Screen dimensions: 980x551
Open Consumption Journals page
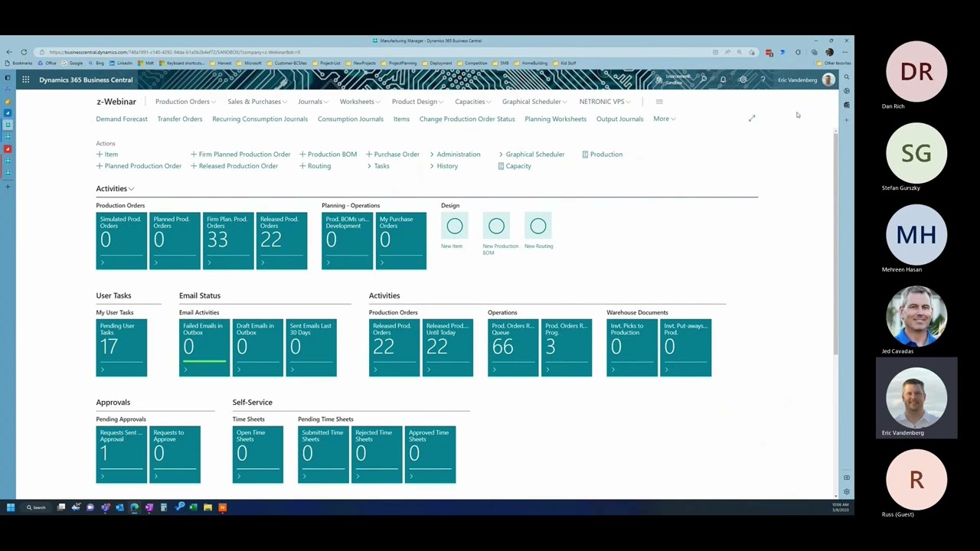[x=351, y=119]
